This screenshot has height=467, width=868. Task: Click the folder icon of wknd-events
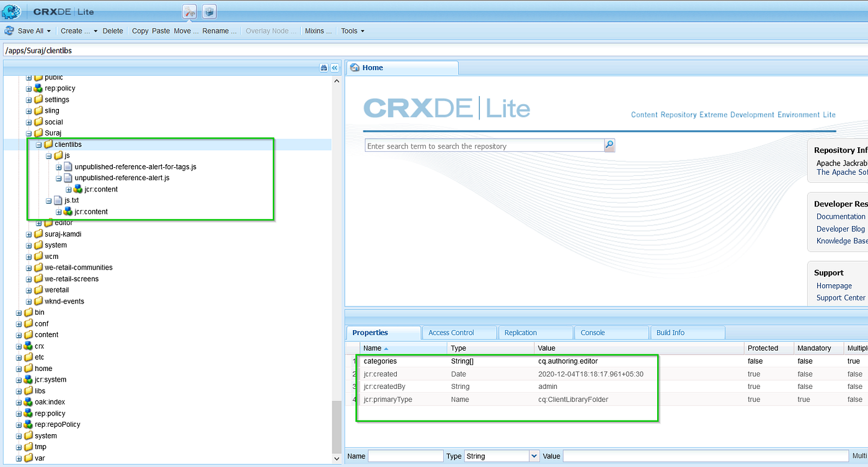click(38, 301)
